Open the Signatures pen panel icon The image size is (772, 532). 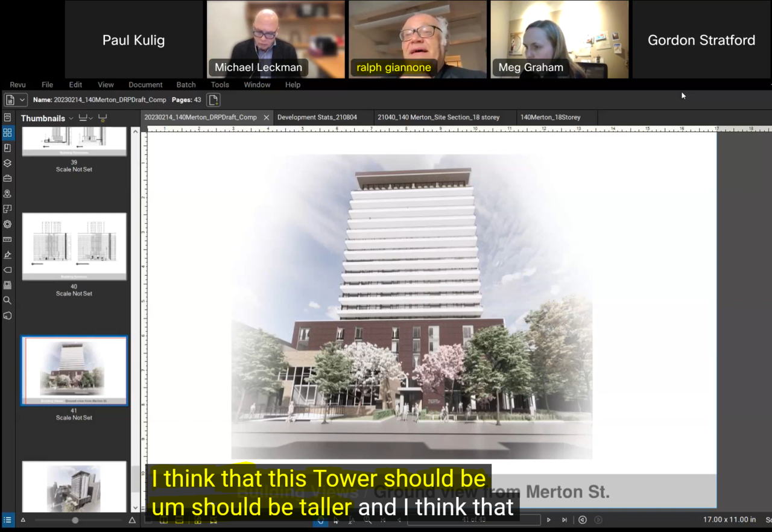[7, 255]
